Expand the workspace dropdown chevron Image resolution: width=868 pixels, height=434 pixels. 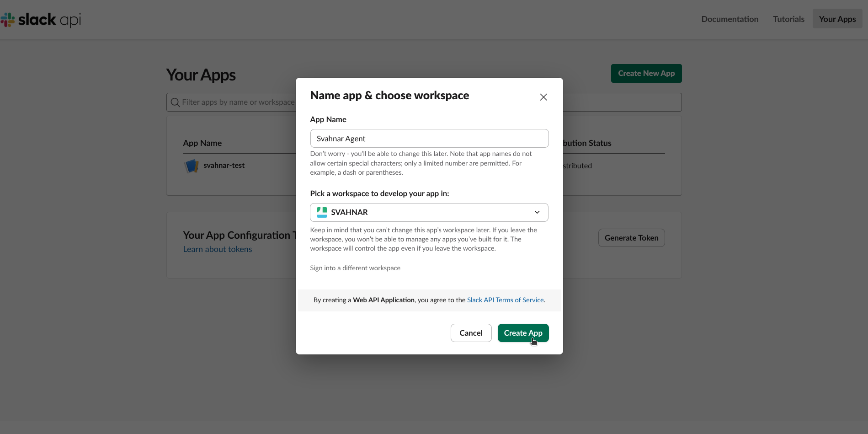[537, 212]
